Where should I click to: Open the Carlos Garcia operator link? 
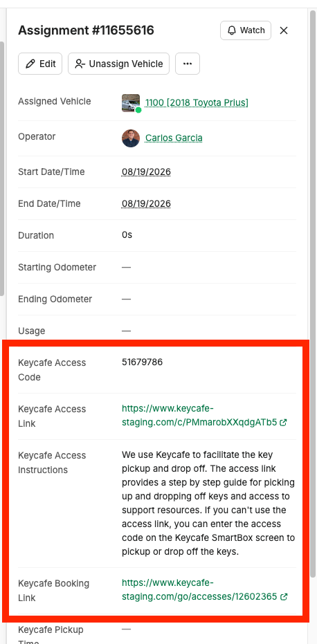tap(174, 138)
